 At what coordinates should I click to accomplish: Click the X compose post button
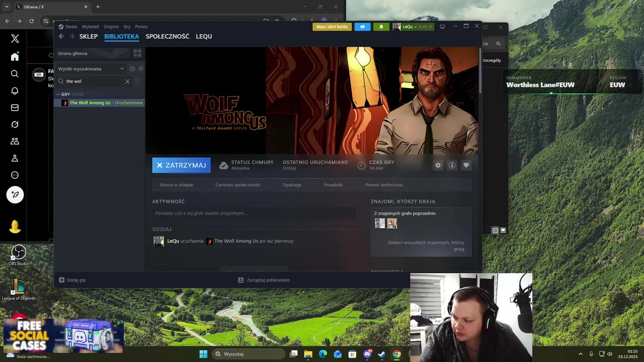point(15,195)
